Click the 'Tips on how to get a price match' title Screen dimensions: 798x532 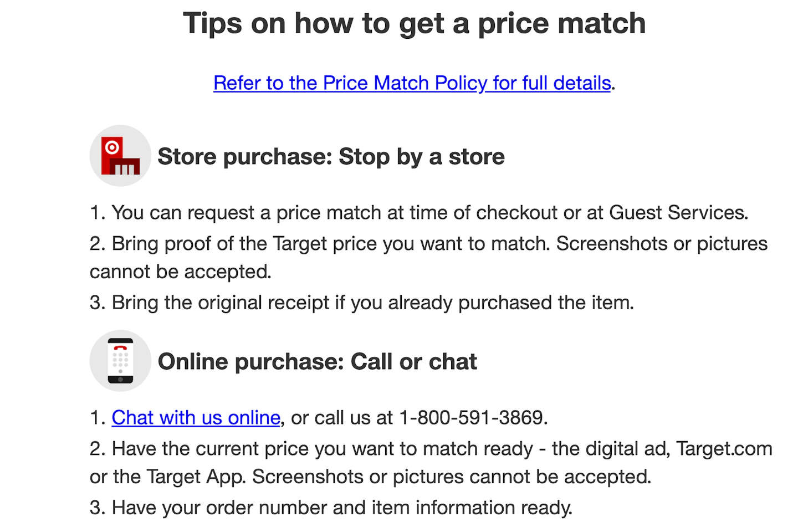click(x=414, y=23)
